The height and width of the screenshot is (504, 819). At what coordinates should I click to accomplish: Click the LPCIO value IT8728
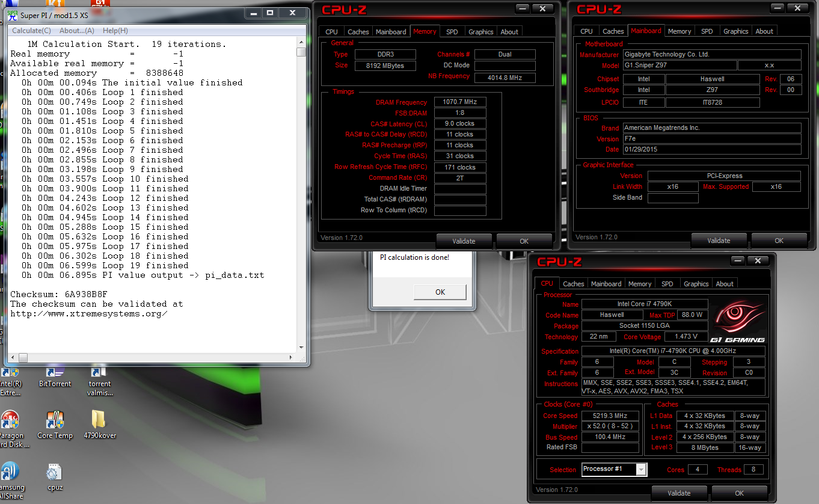[713, 103]
